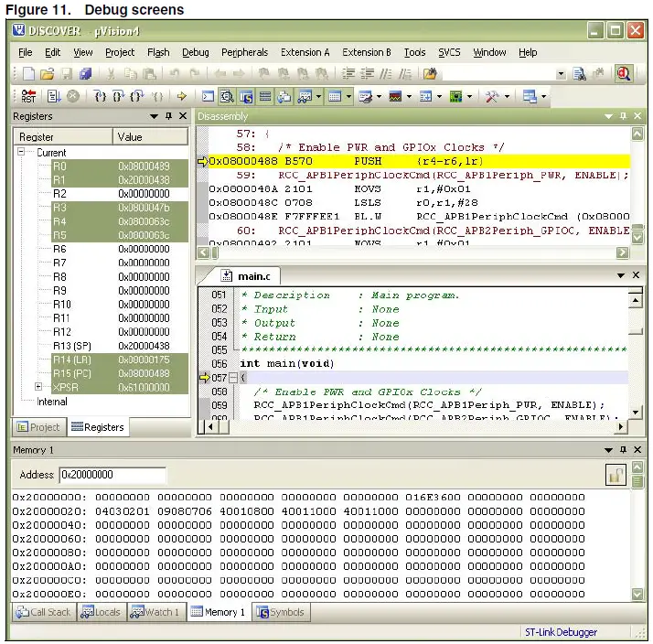Close the Disassembly panel
Image resolution: width=653 pixels, height=644 pixels.
tap(637, 116)
